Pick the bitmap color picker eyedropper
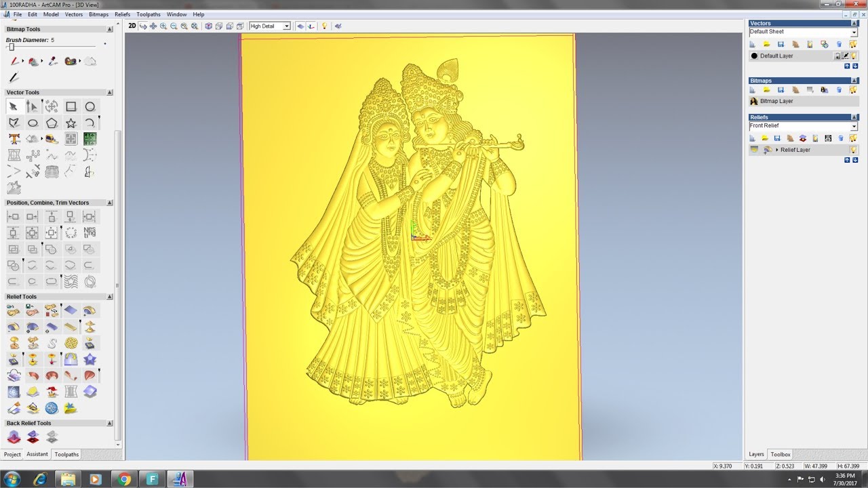This screenshot has width=868, height=488. [x=52, y=62]
